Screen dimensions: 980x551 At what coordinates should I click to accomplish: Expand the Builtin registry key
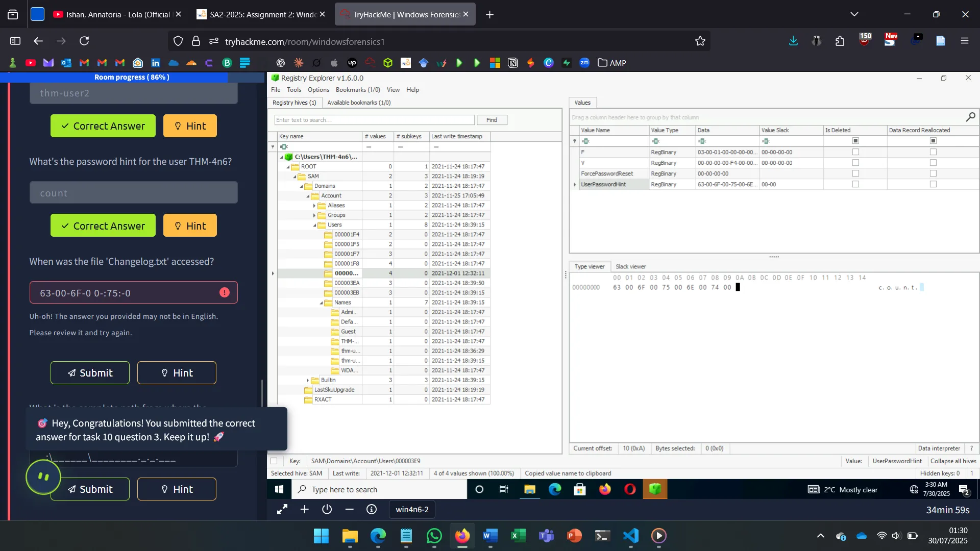308,380
